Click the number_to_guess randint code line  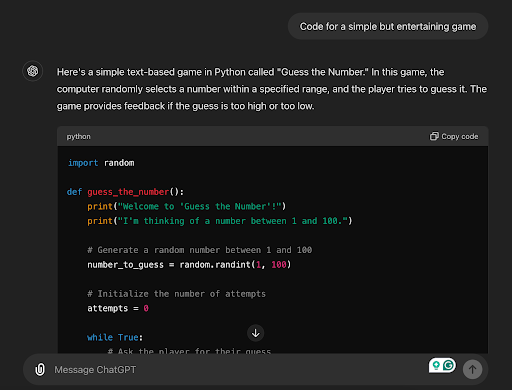click(189, 265)
